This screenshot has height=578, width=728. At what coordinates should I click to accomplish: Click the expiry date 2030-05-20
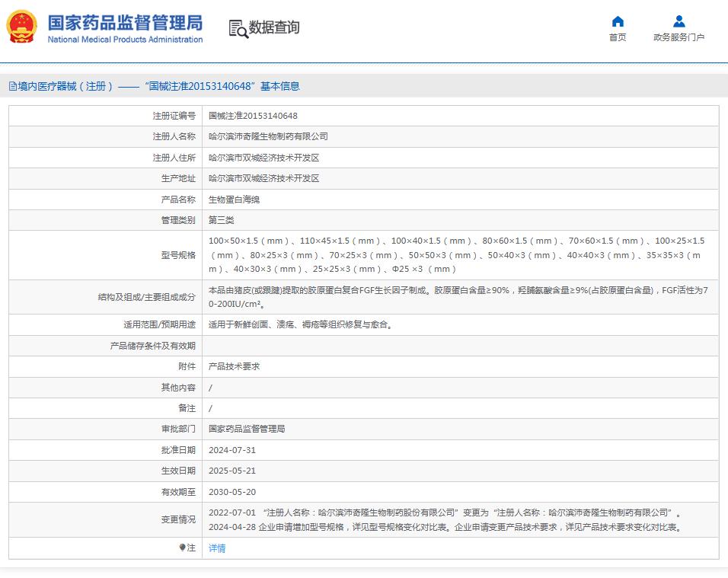pos(232,492)
